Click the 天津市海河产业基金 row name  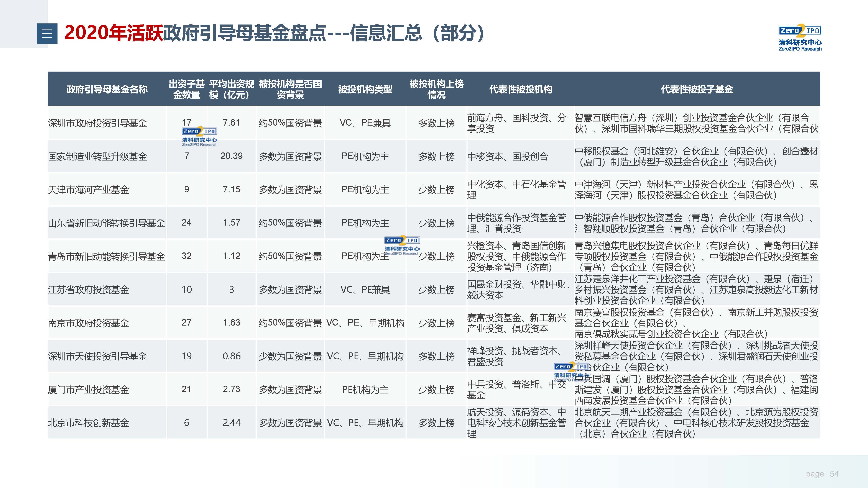pos(89,190)
